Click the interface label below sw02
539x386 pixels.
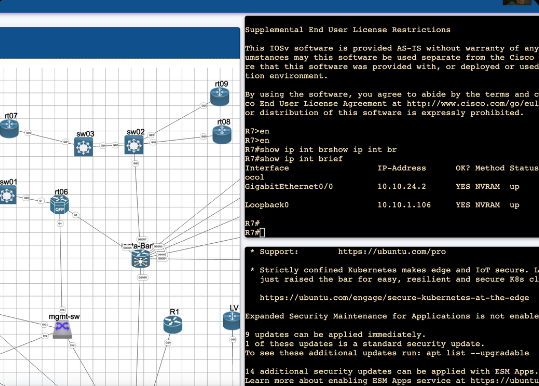135,164
